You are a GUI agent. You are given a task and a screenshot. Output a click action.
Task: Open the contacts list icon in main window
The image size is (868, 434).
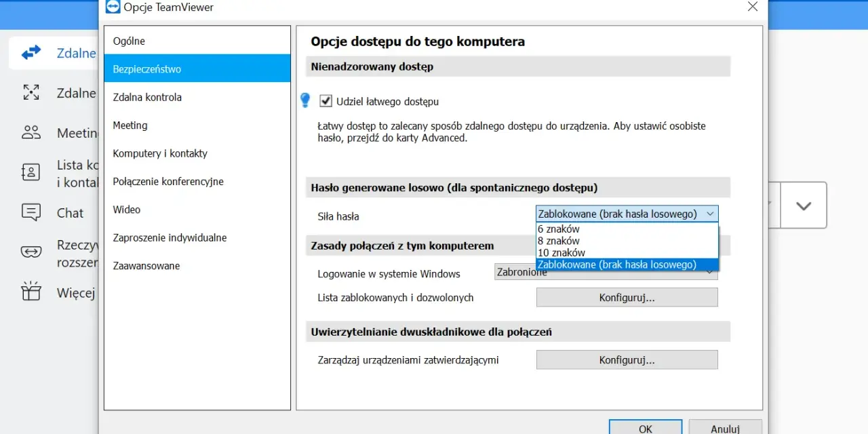tap(31, 172)
